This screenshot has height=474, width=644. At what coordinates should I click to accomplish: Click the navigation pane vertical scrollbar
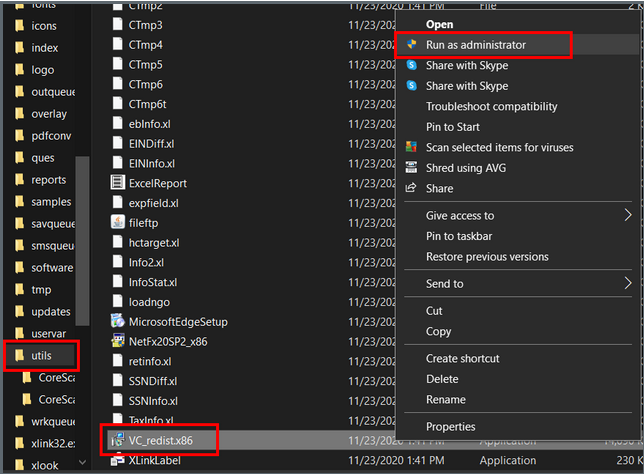84,240
